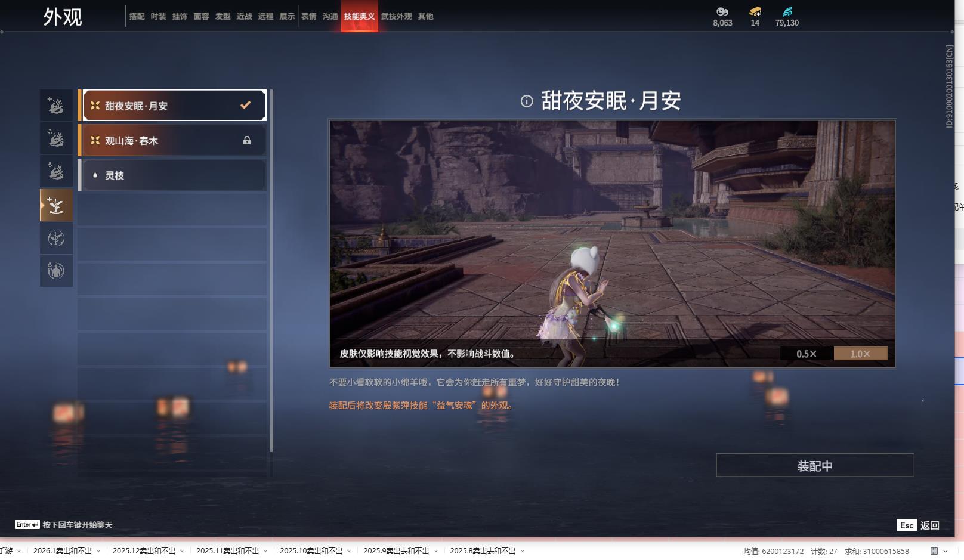Open dropdown arrow for 2025.10卖出和不出 sheet tab
Viewport: 964px width, 560px height.
pyautogui.click(x=349, y=551)
